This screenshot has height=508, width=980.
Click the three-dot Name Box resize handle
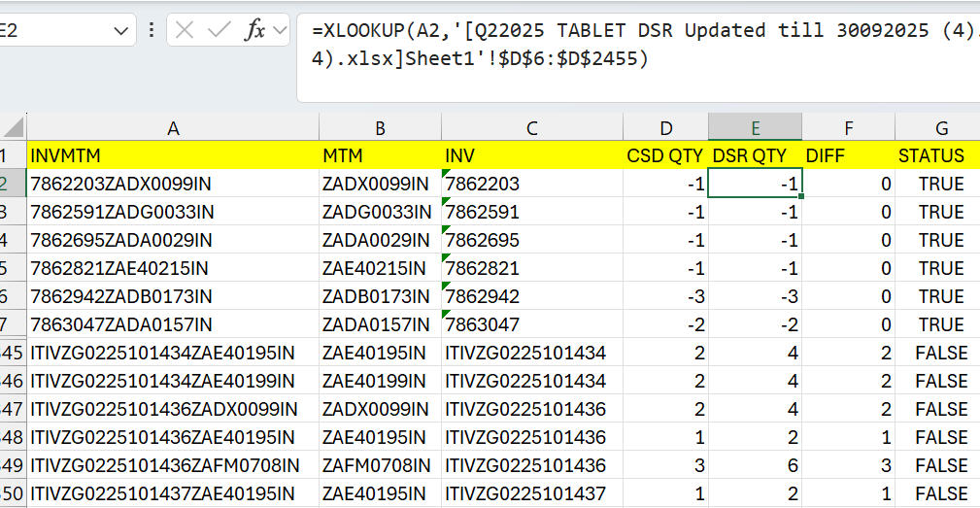coord(152,31)
